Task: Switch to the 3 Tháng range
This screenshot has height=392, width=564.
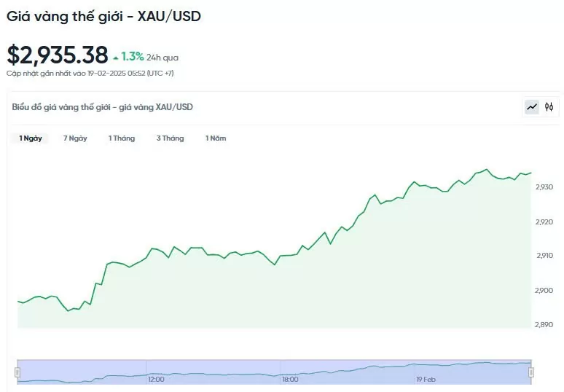Action: [170, 138]
